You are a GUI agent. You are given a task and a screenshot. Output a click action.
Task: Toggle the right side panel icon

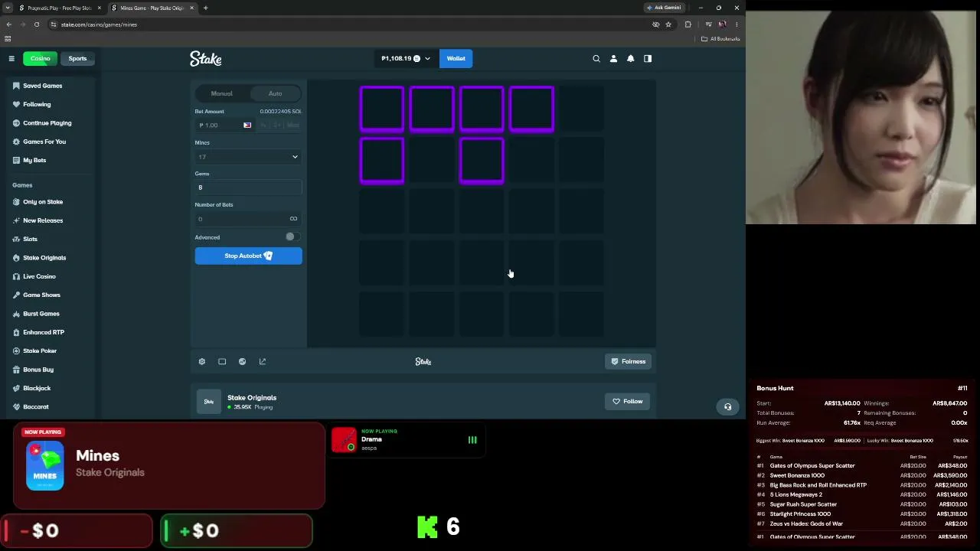648,58
